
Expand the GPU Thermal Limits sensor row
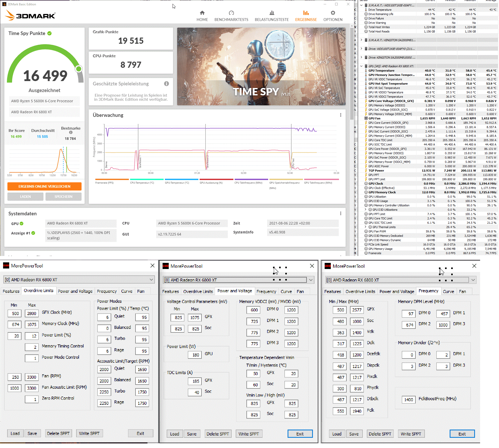tap(365, 227)
